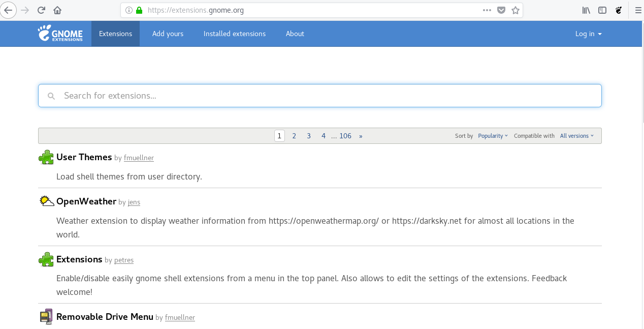Click the Extensions puzzle piece icon
Image resolution: width=644 pixels, height=329 pixels.
pyautogui.click(x=46, y=260)
